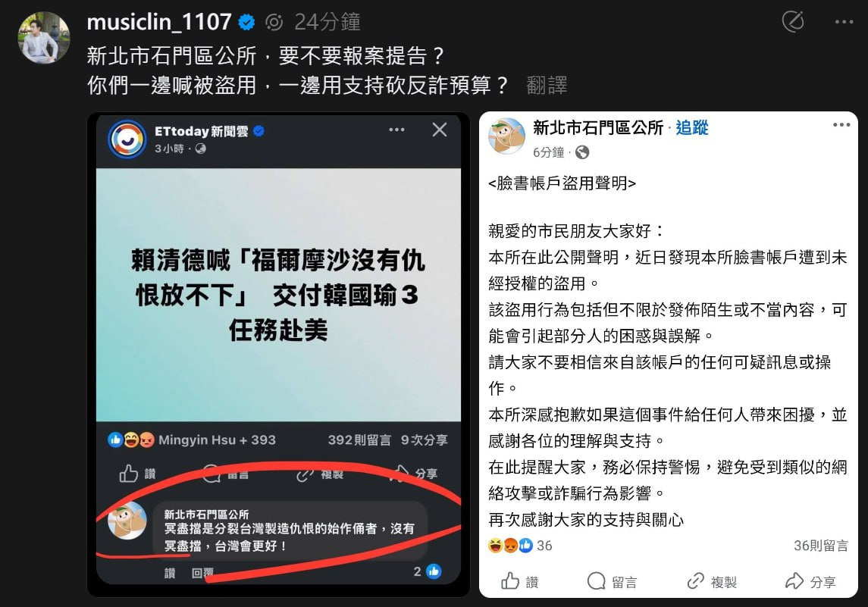
Task: Open the 賴清德 headline news image
Action: coord(278,295)
